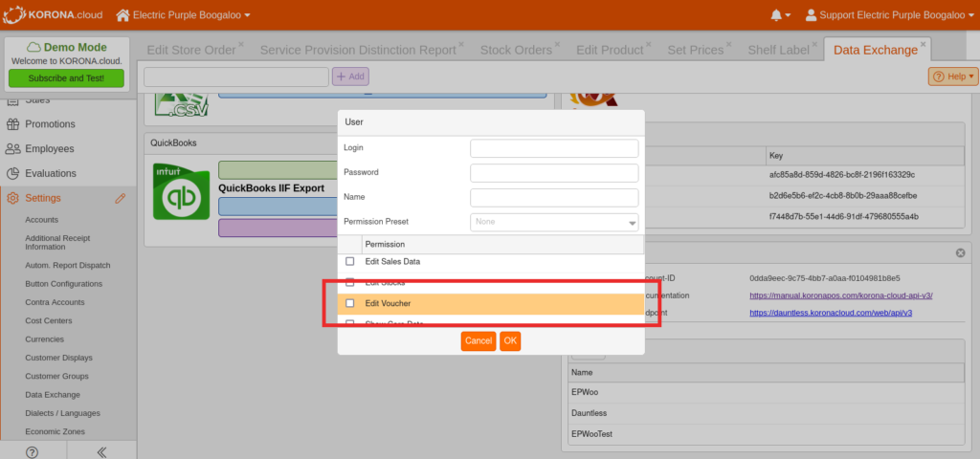The image size is (980, 459).
Task: Open Data Exchange in sidebar
Action: coord(53,395)
